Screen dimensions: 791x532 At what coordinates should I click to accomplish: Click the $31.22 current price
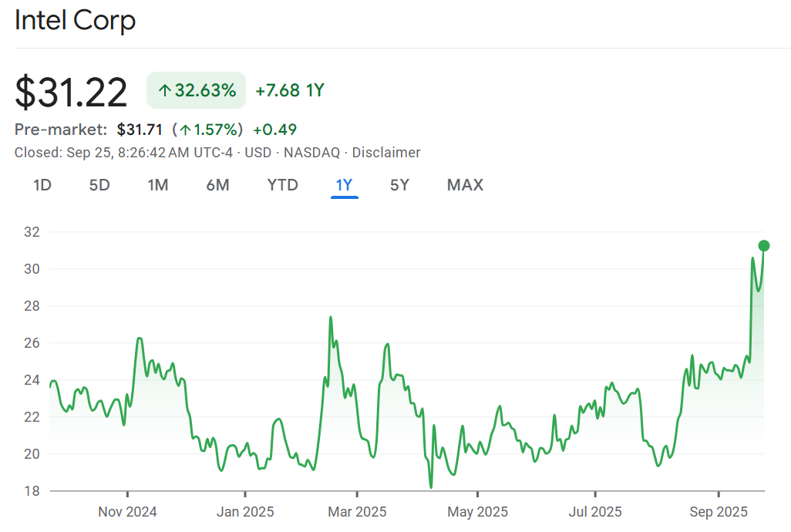(71, 93)
